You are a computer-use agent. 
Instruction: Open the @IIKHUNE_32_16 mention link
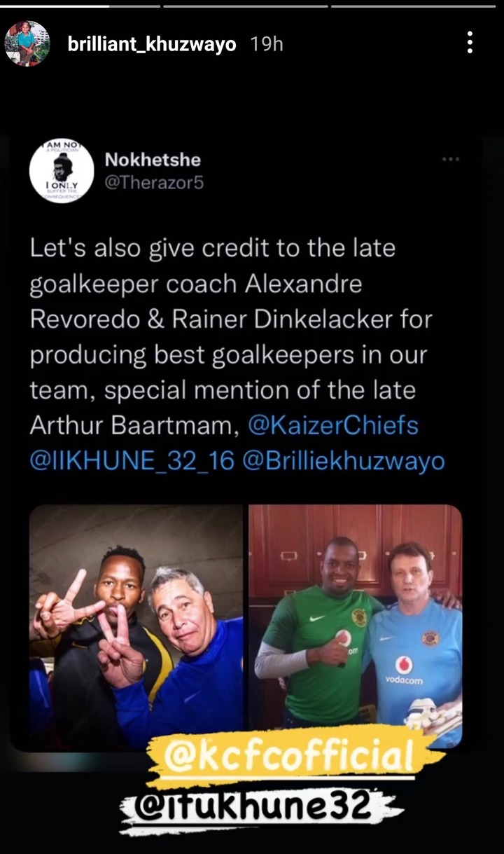[132, 461]
